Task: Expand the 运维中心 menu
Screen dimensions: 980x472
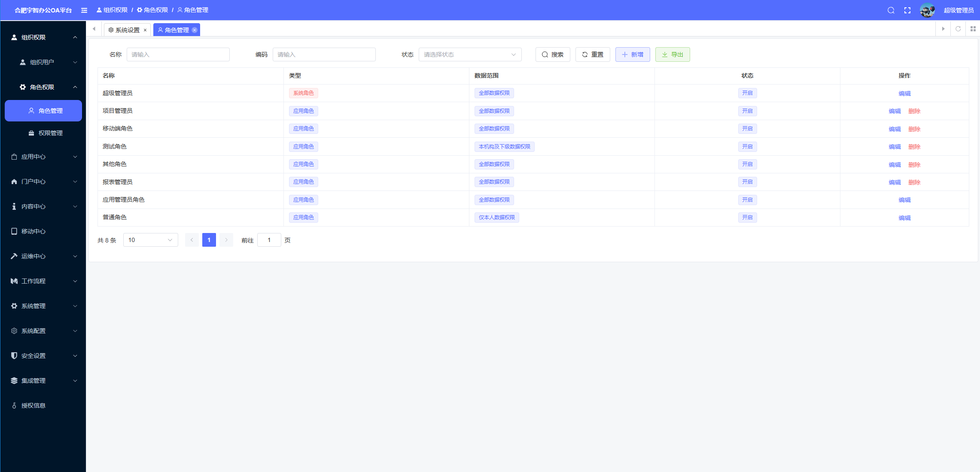Action: [x=43, y=256]
